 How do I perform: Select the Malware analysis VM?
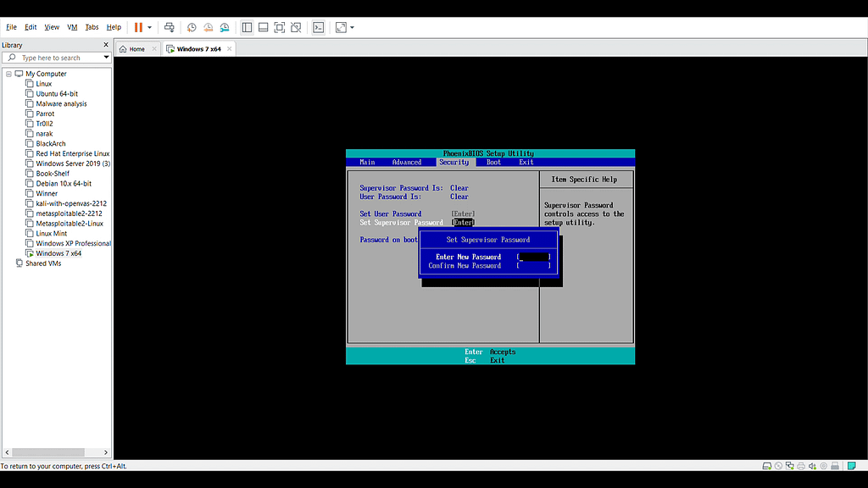point(61,103)
